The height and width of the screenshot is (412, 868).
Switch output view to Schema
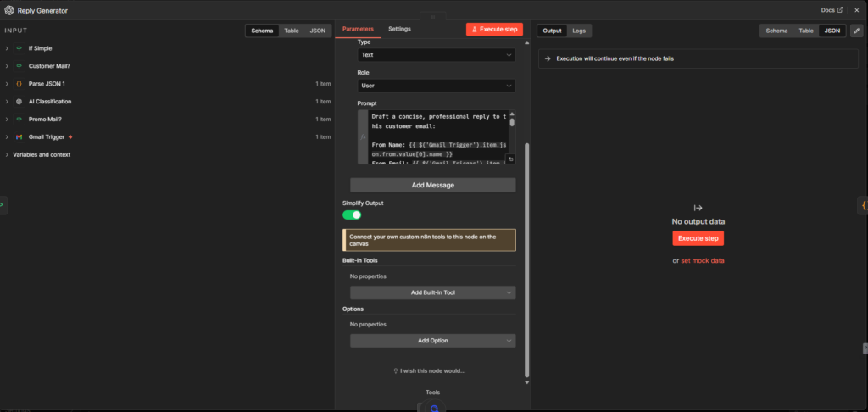776,31
